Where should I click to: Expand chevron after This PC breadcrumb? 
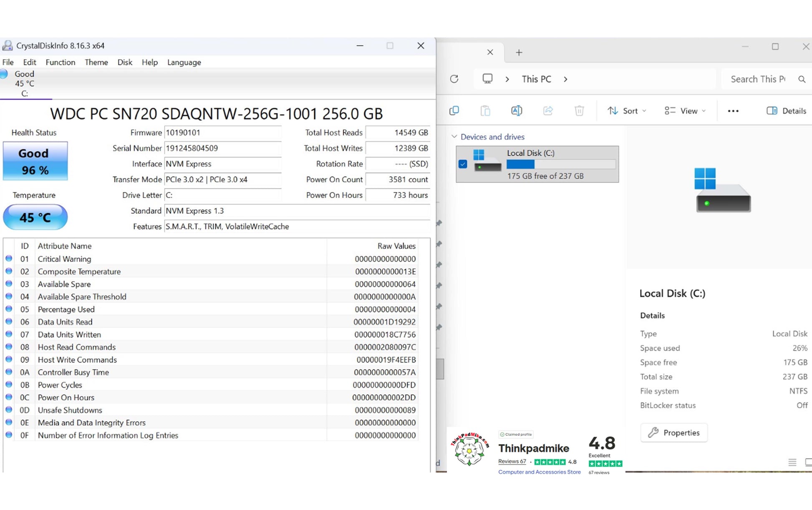[x=565, y=79]
